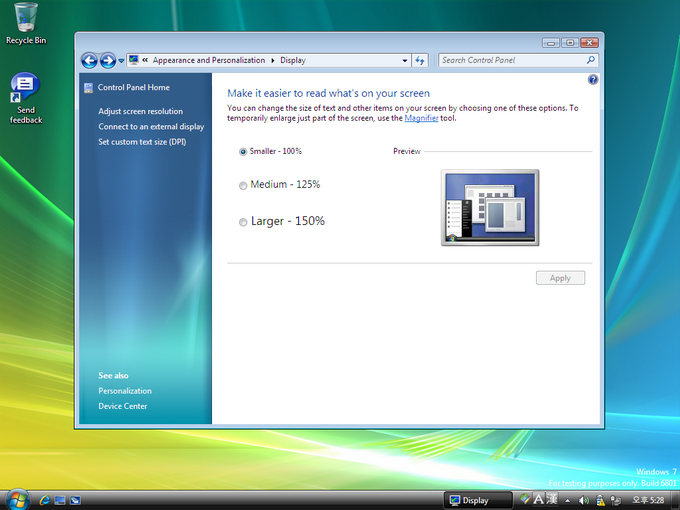Click the network status tray icon
Viewport: 680px width, 510px height.
coord(615,501)
